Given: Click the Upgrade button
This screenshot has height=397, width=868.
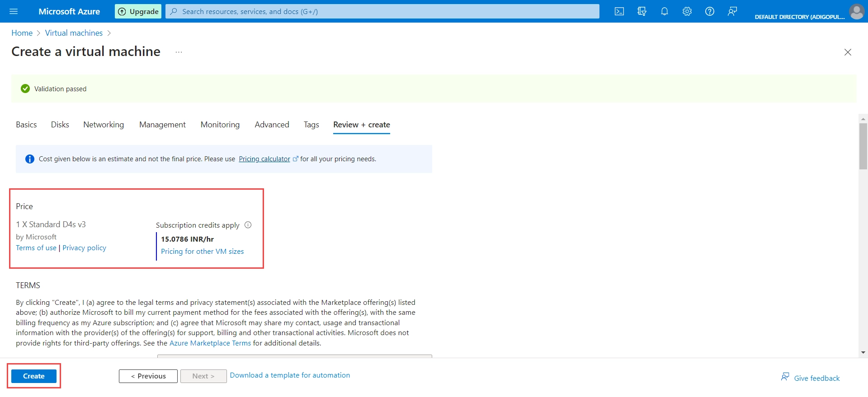Looking at the screenshot, I should 139,11.
